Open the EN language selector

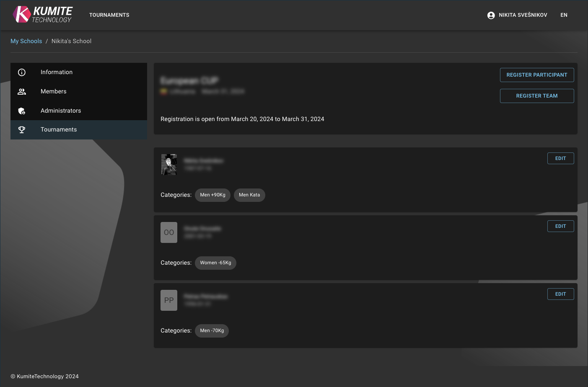tap(564, 15)
